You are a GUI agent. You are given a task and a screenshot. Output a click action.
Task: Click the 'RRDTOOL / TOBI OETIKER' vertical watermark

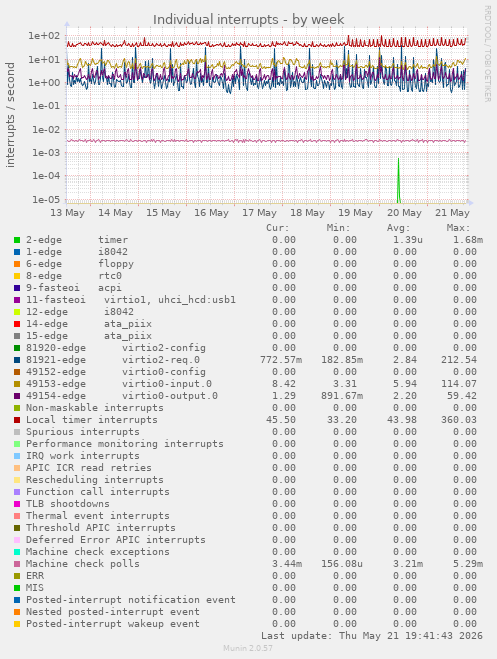(487, 54)
